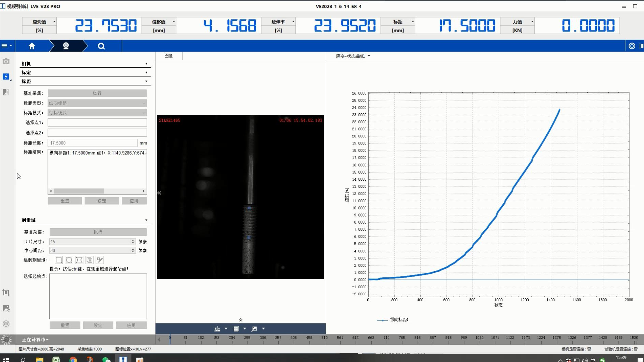The image size is (644, 362).
Task: Open 力值 channel dropdown
Action: pyautogui.click(x=532, y=21)
